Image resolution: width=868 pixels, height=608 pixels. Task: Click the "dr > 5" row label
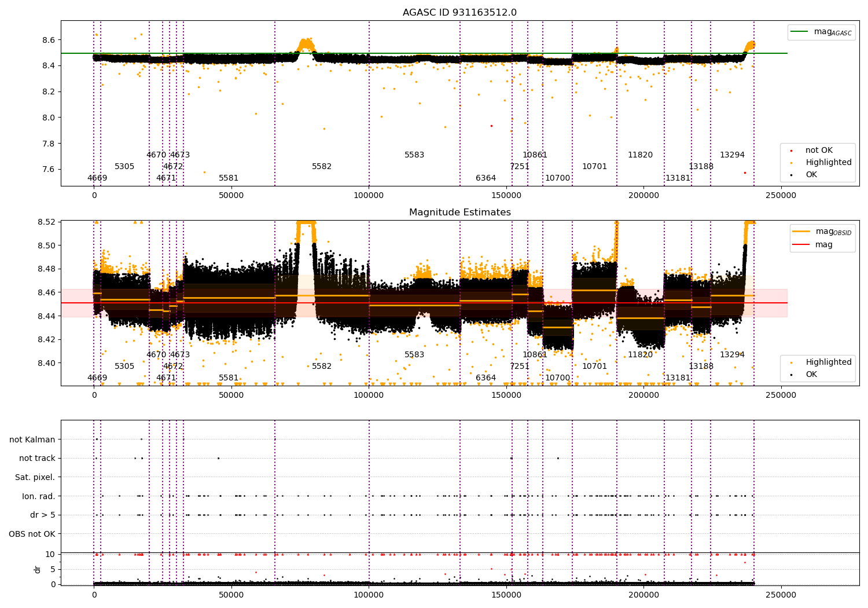coord(43,515)
